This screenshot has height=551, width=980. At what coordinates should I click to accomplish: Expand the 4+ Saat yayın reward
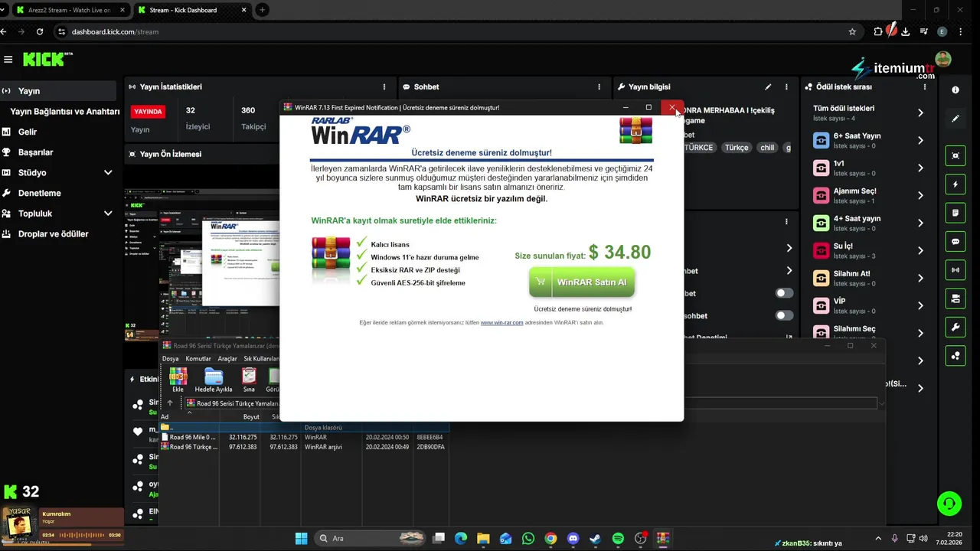920,223
